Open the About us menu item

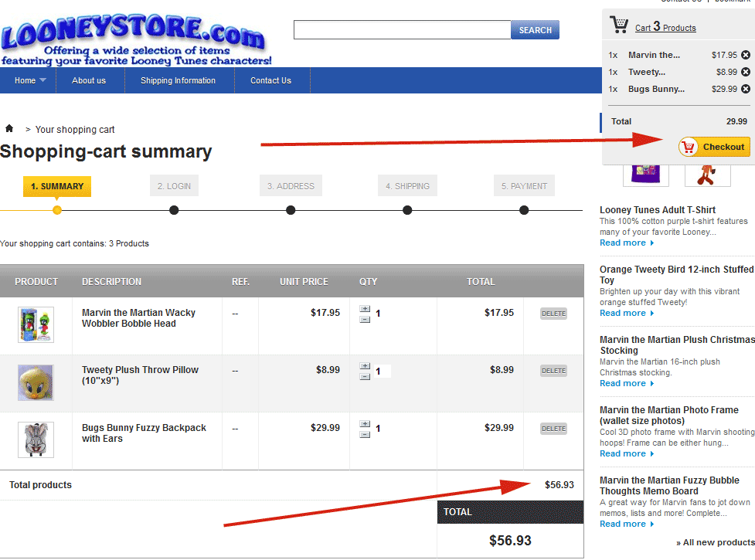(x=89, y=80)
